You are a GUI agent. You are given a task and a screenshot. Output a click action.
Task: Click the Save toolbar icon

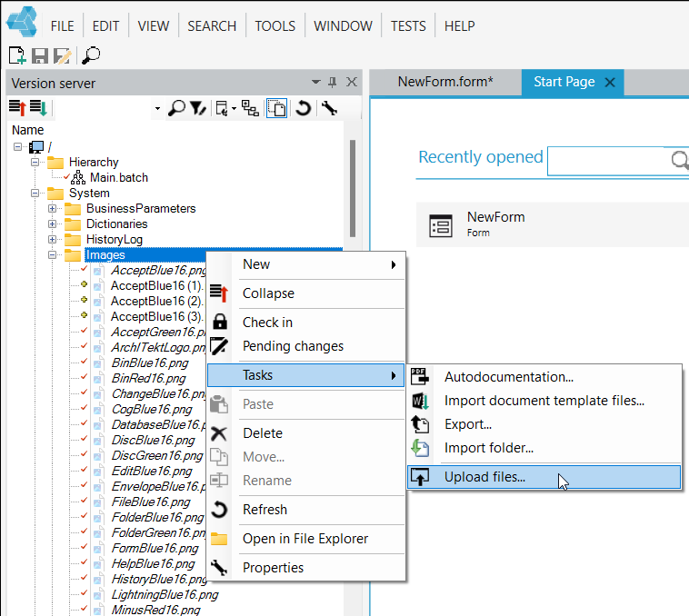point(40,55)
